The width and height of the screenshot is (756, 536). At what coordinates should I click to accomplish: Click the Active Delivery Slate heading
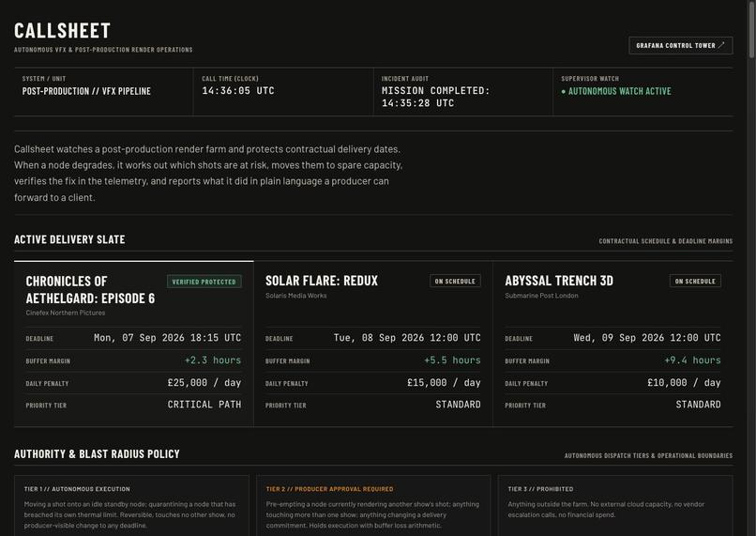pyautogui.click(x=69, y=239)
